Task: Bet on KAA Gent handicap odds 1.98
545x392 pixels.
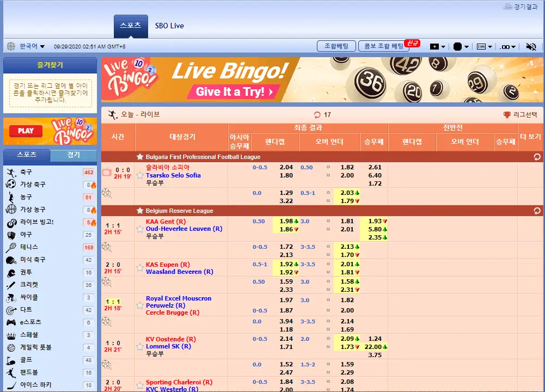Action: tap(286, 222)
